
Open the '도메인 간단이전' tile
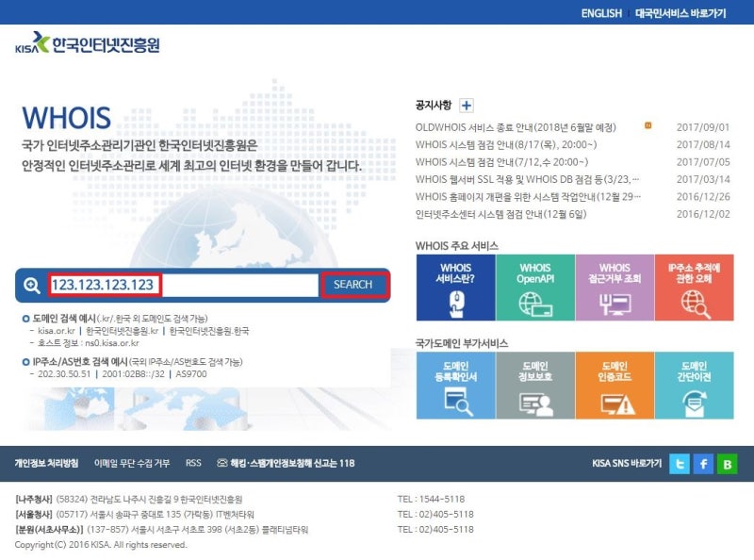[x=694, y=386]
